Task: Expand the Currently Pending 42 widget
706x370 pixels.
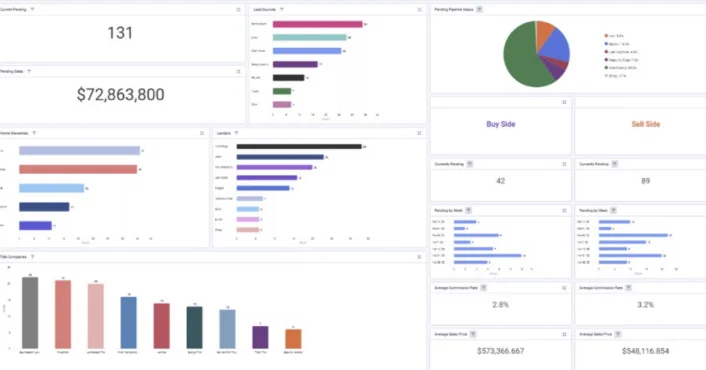Action: [x=564, y=164]
